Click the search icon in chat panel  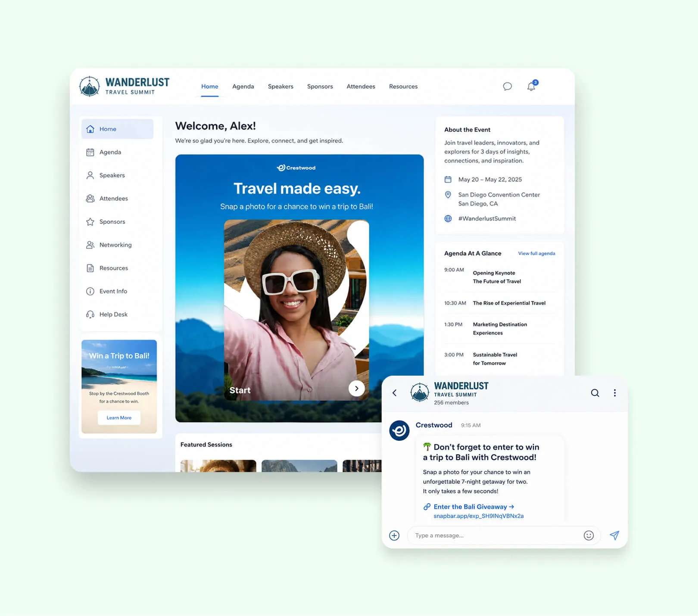pyautogui.click(x=595, y=393)
